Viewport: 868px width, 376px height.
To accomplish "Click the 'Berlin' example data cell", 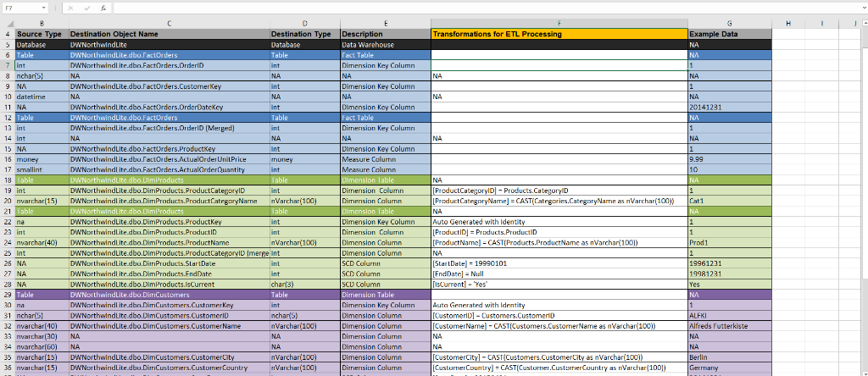I will pos(730,357).
